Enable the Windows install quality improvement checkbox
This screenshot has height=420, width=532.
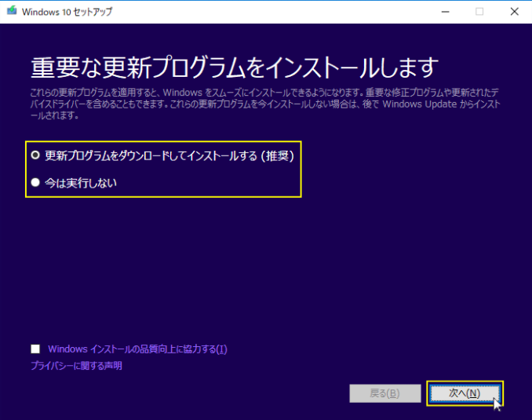35,349
